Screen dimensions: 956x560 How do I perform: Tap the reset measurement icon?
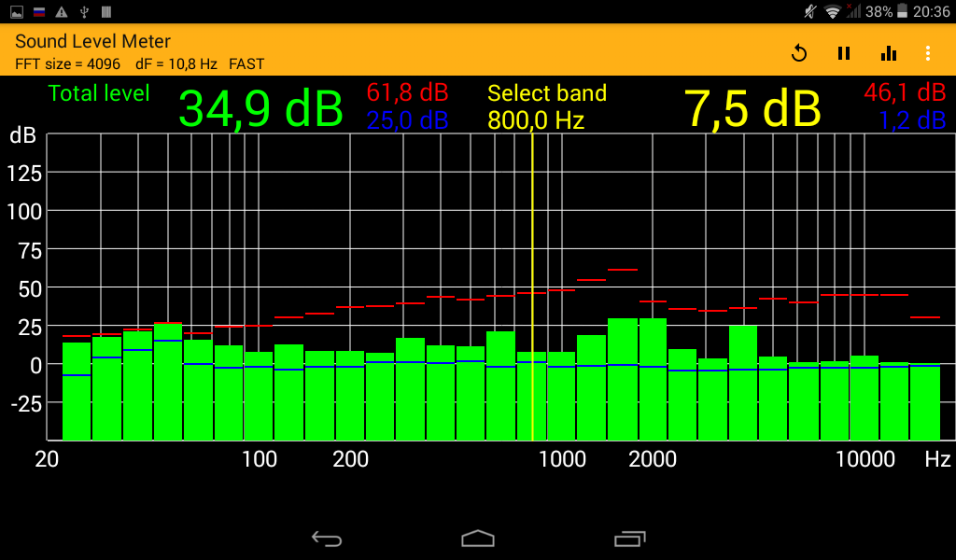(x=799, y=53)
